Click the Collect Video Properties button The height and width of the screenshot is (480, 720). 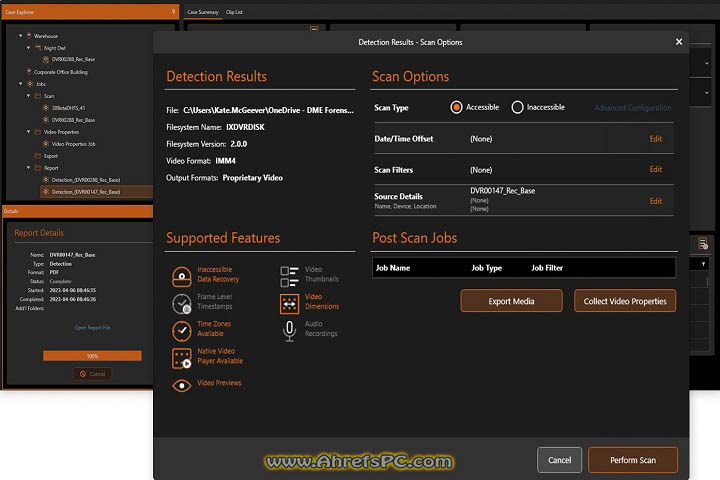pyautogui.click(x=625, y=301)
